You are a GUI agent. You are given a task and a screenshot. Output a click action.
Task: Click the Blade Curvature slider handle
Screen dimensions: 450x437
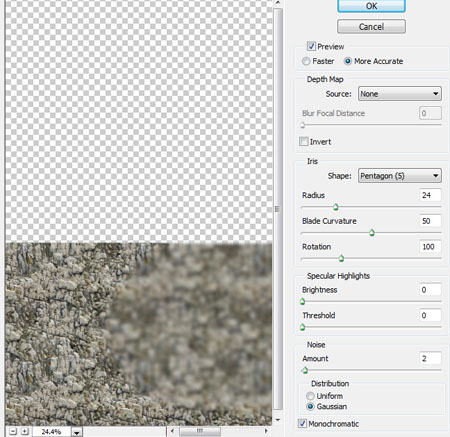point(372,233)
